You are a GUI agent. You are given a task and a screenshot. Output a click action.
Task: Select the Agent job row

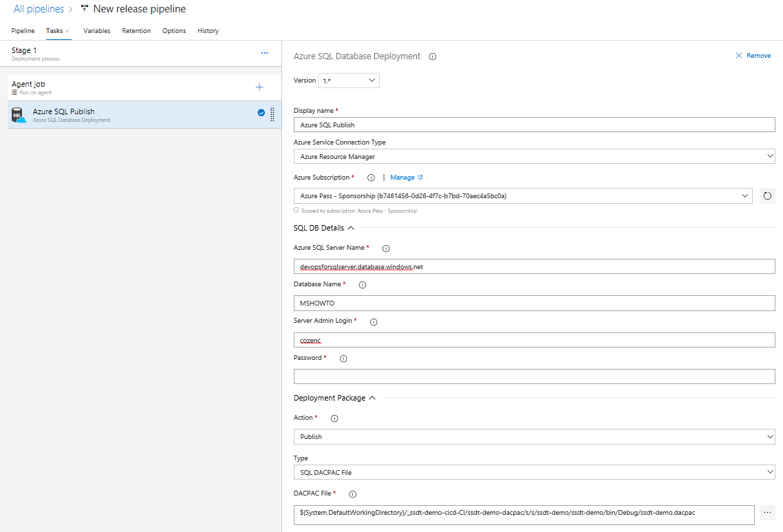click(144, 87)
